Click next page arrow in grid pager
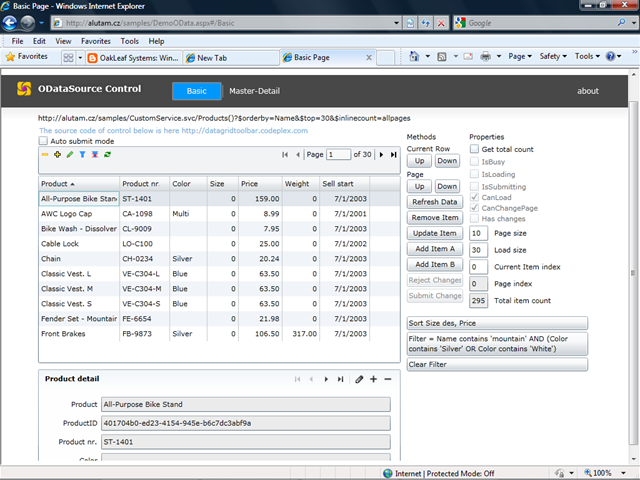The width and height of the screenshot is (640, 480). [380, 154]
